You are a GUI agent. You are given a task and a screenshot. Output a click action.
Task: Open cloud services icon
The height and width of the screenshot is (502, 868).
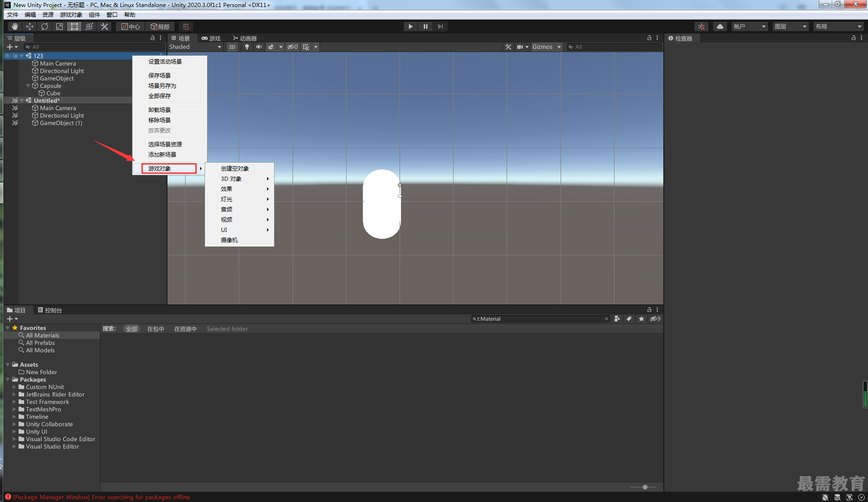720,26
